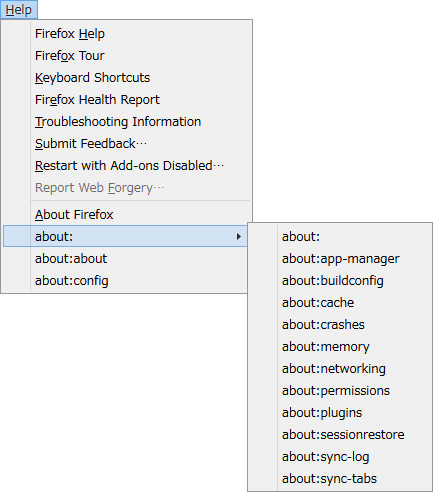The height and width of the screenshot is (492, 433).
Task: Open Troubleshooting Information
Action: point(127,122)
